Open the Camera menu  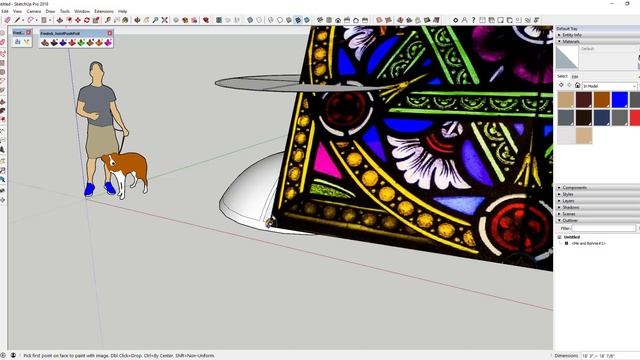[34, 11]
